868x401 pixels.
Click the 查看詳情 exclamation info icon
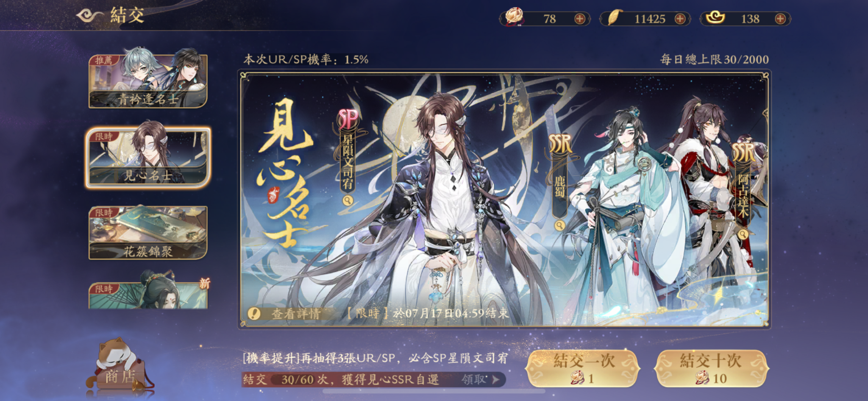pos(254,314)
